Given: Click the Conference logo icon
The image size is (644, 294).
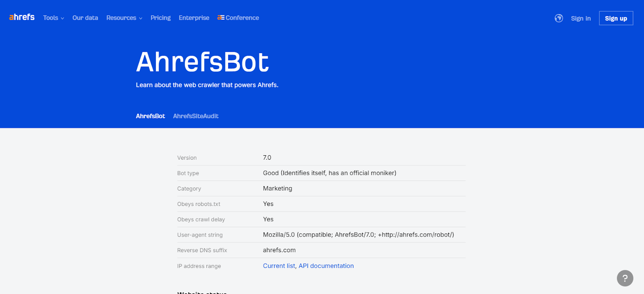Looking at the screenshot, I should pyautogui.click(x=221, y=18).
